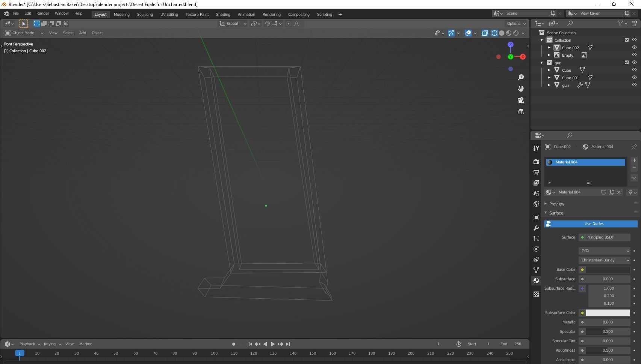Open the Render properties tab
Image resolution: width=641 pixels, height=364 pixels.
click(x=536, y=162)
